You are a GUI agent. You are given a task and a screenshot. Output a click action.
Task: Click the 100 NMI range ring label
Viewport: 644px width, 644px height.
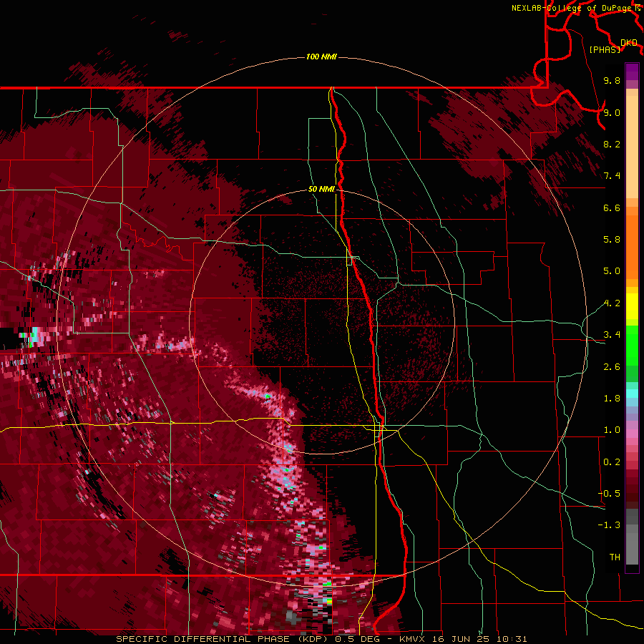(x=321, y=57)
